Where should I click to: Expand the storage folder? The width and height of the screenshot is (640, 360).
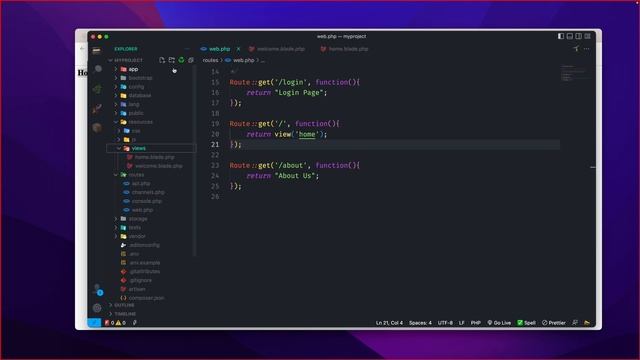138,219
